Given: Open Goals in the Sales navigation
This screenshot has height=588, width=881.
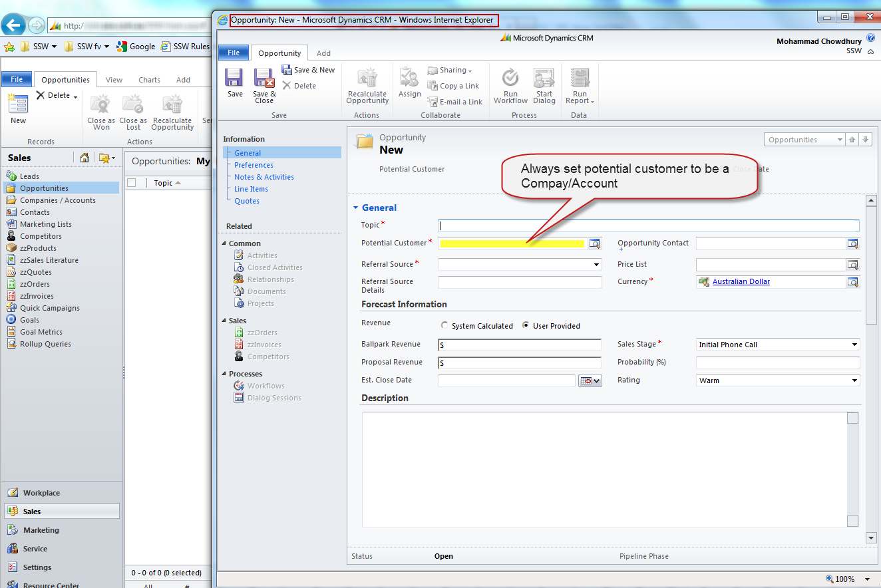Looking at the screenshot, I should 29,320.
